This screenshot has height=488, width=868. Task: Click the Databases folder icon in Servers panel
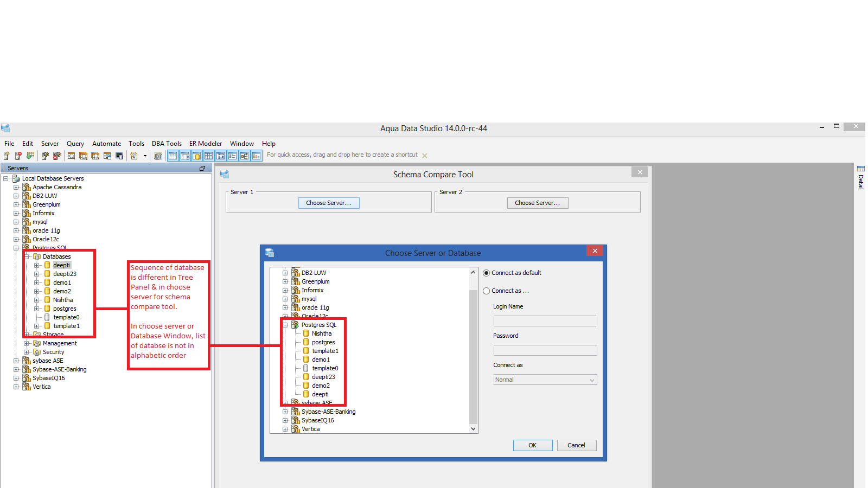click(37, 256)
